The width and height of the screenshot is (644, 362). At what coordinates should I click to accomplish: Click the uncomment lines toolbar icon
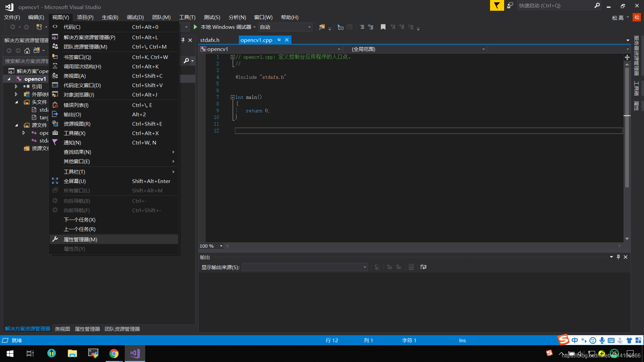371,27
